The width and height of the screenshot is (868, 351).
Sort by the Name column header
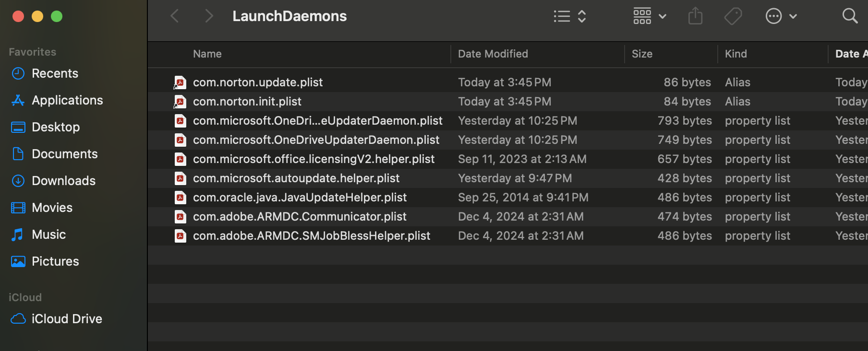tap(207, 54)
